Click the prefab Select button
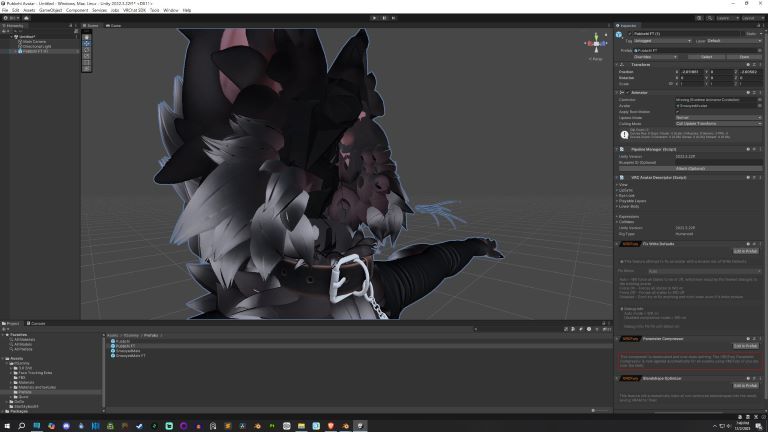 (x=706, y=57)
